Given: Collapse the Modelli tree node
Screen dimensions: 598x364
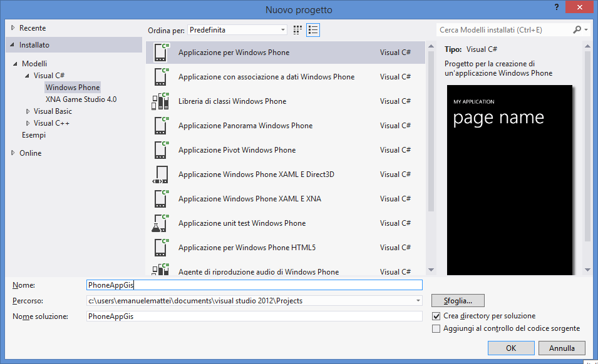Looking at the screenshot, I should (x=15, y=64).
